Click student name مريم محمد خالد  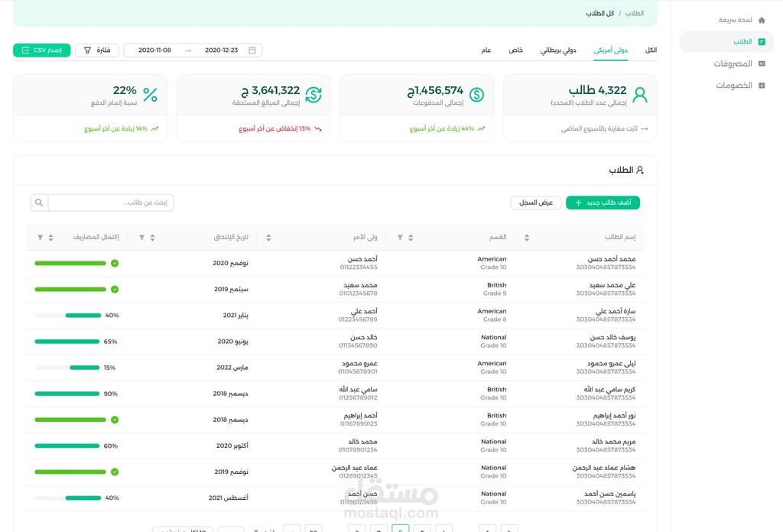[x=614, y=442]
